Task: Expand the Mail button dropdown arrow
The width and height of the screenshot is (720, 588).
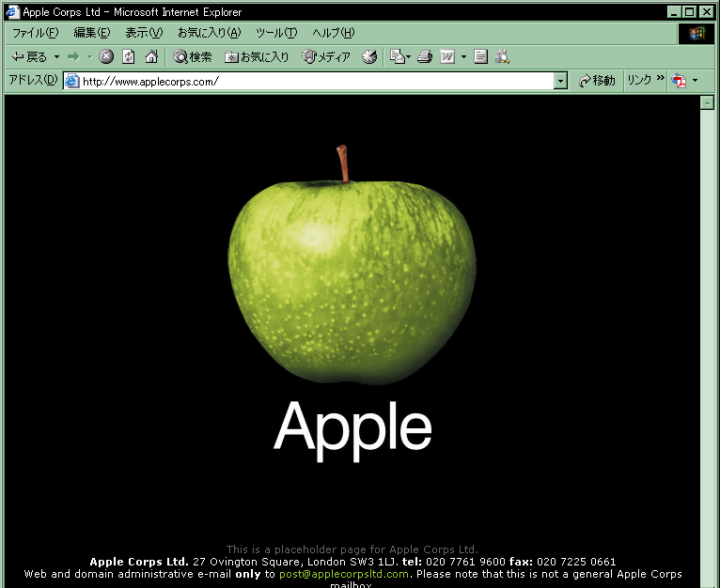Action: click(x=408, y=57)
